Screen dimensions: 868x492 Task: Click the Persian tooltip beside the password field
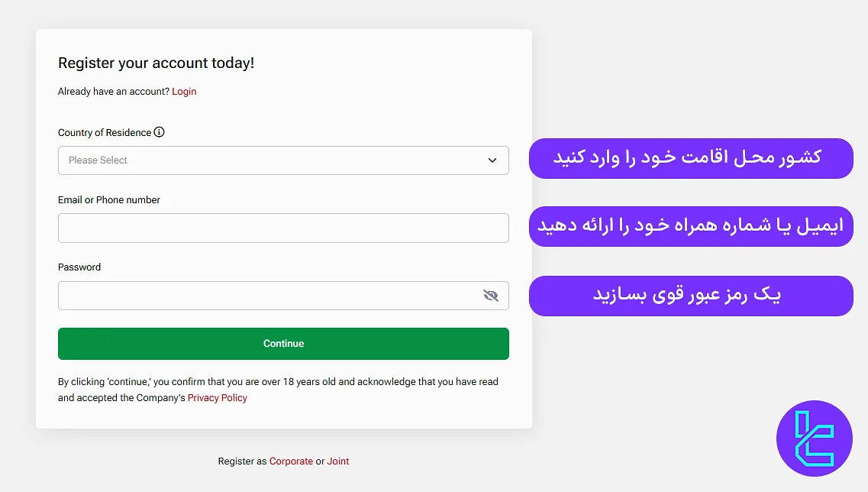pos(691,296)
